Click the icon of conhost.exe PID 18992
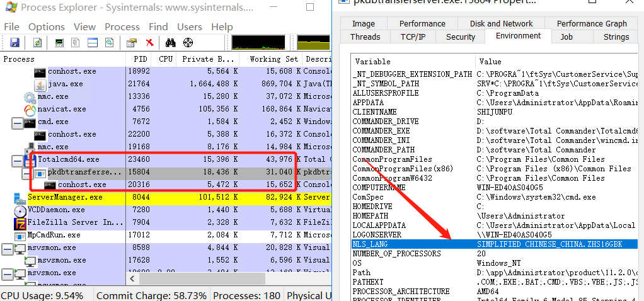The width and height of the screenshot is (644, 301). point(40,72)
